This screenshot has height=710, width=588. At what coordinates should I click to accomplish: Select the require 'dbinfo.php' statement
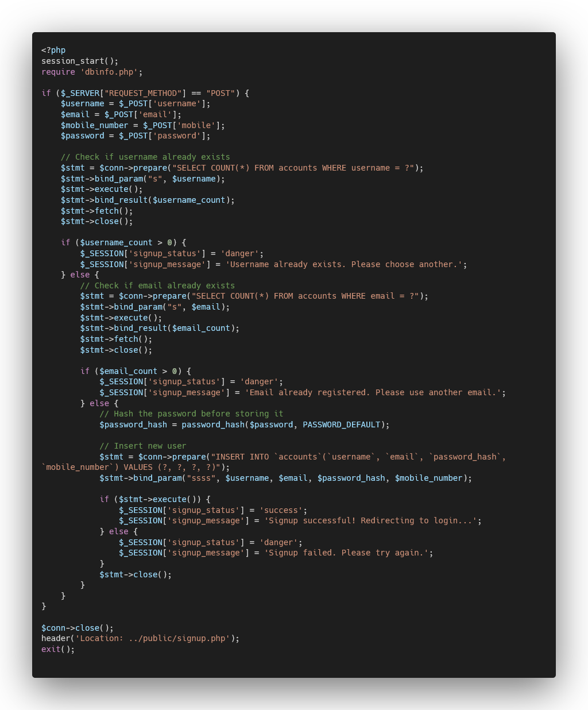(91, 71)
